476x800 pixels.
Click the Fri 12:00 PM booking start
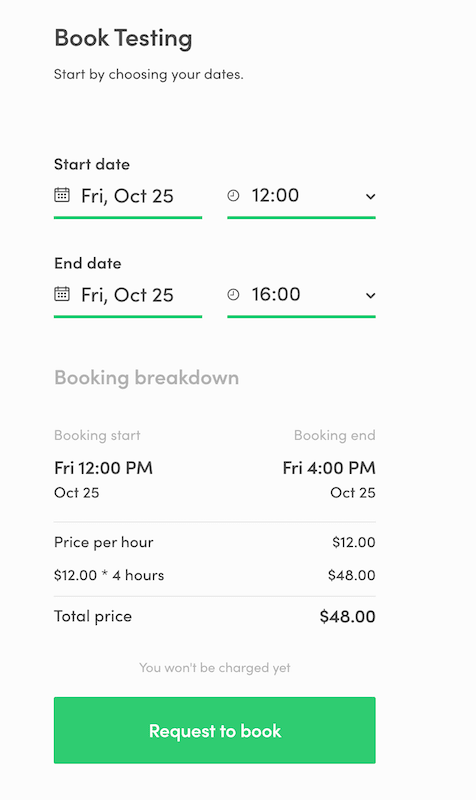tap(104, 468)
